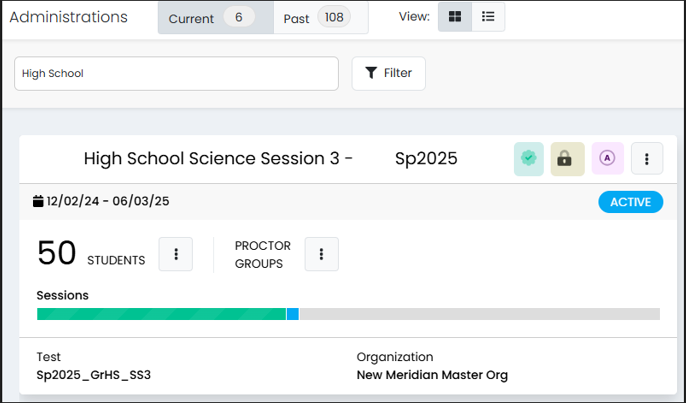Screen dimensions: 686x404
Task: Open the High School Science Session 3 title
Action: 270,158
